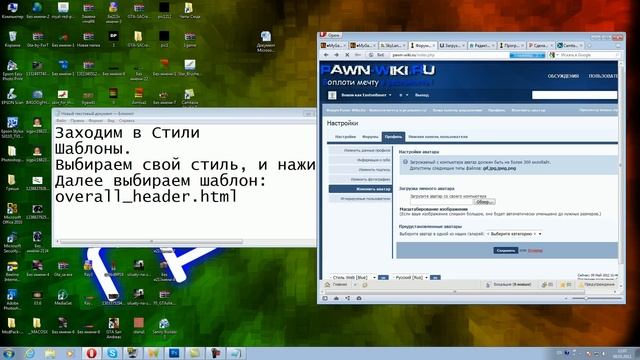640x360 pixels.
Task: Click the PAWN-WIKI.RU site logo
Action: [x=378, y=70]
